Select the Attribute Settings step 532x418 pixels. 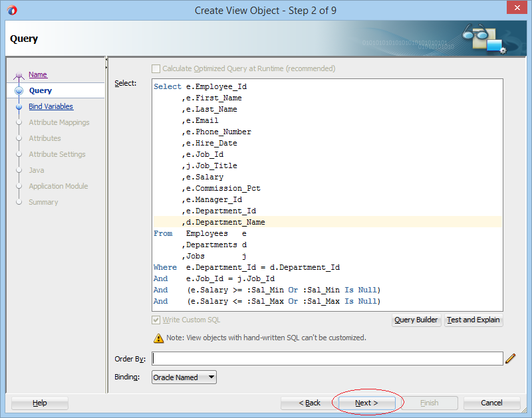click(x=57, y=154)
